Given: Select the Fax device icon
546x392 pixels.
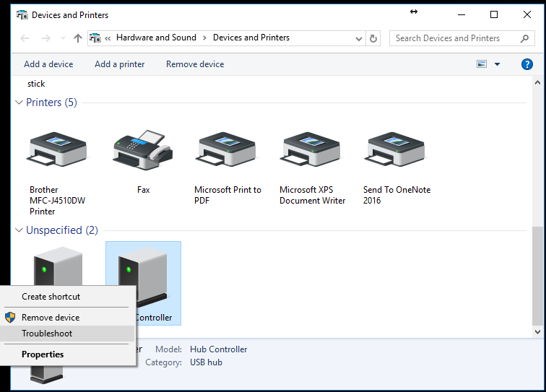Looking at the screenshot, I should [143, 149].
